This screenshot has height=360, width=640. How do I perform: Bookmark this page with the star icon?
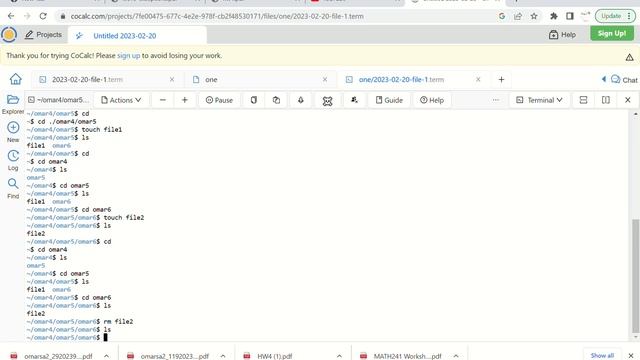click(x=534, y=16)
